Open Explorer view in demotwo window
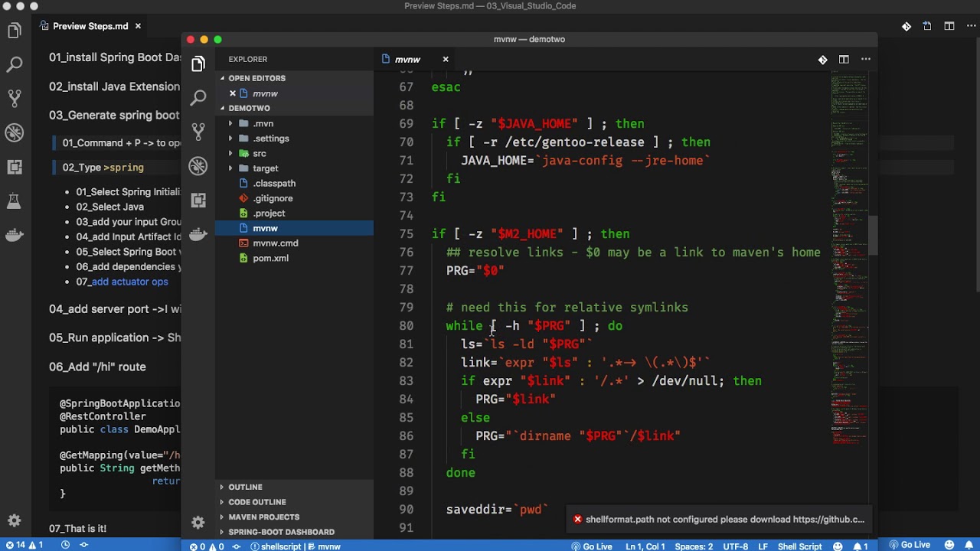Viewport: 980px width, 551px height. (x=198, y=64)
